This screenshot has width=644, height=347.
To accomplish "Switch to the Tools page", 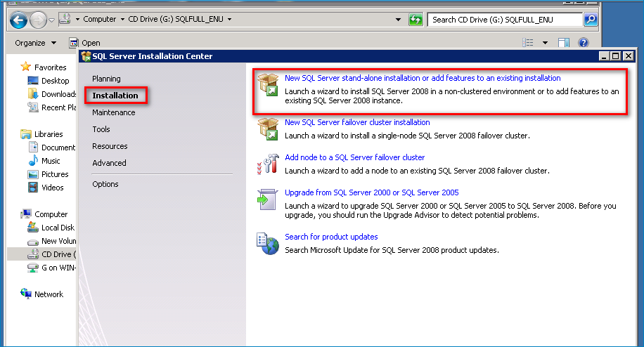I will click(101, 129).
